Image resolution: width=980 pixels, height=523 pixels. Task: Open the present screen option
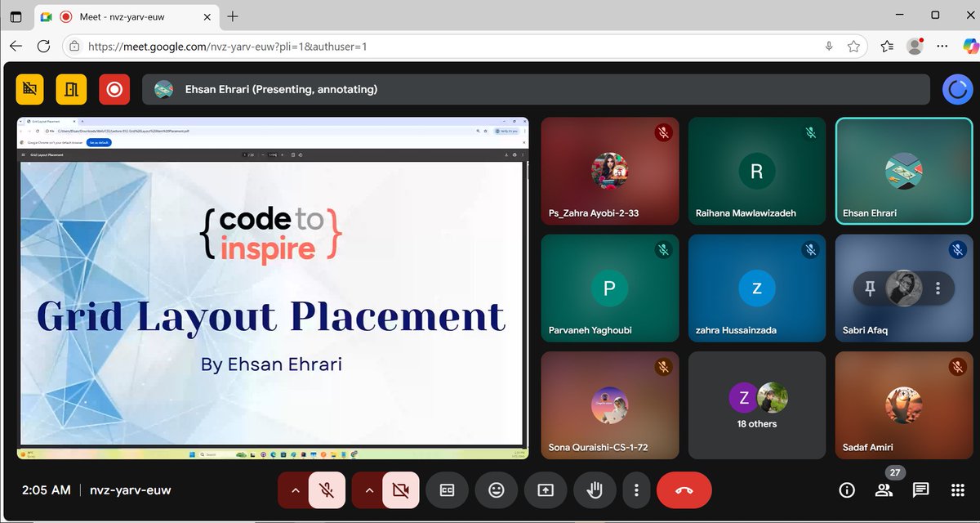545,490
